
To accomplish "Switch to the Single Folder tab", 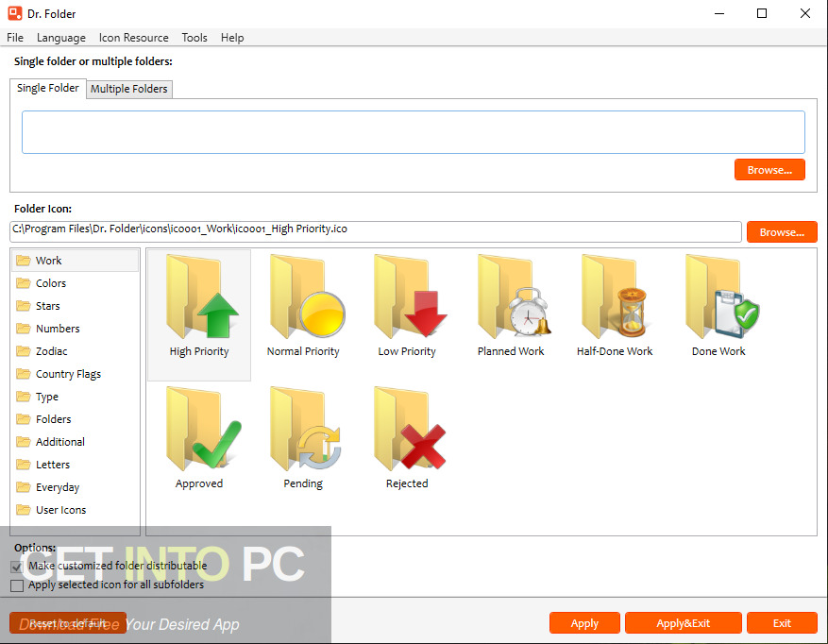I will [48, 88].
